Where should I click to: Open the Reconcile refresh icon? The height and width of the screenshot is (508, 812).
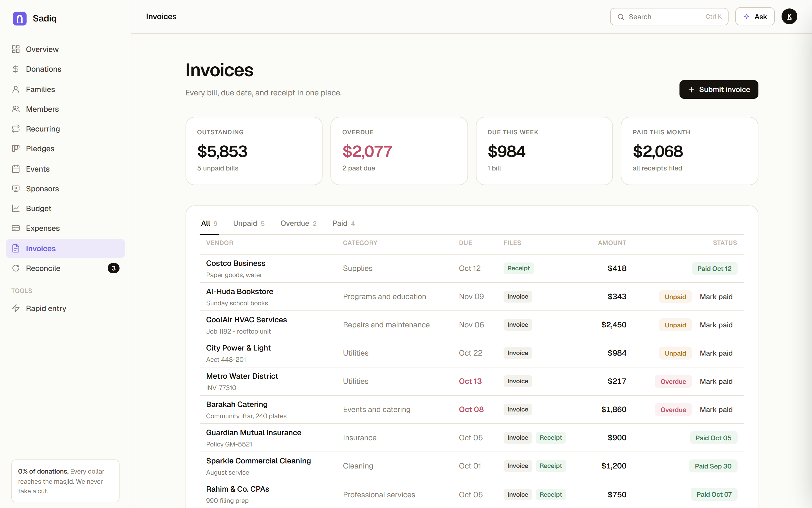(16, 268)
